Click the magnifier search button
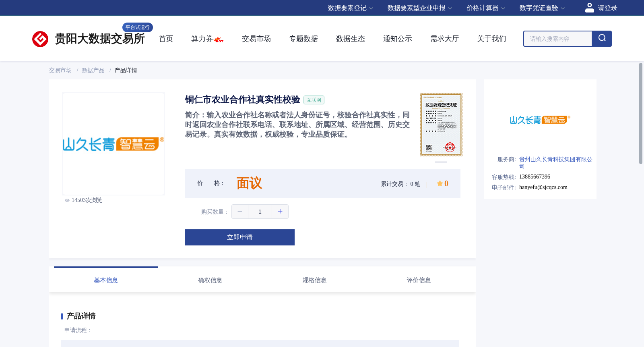 click(602, 39)
